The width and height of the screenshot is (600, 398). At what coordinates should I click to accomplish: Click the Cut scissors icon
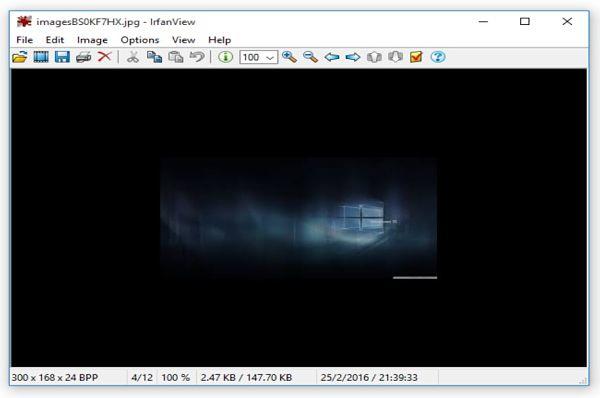click(x=132, y=57)
